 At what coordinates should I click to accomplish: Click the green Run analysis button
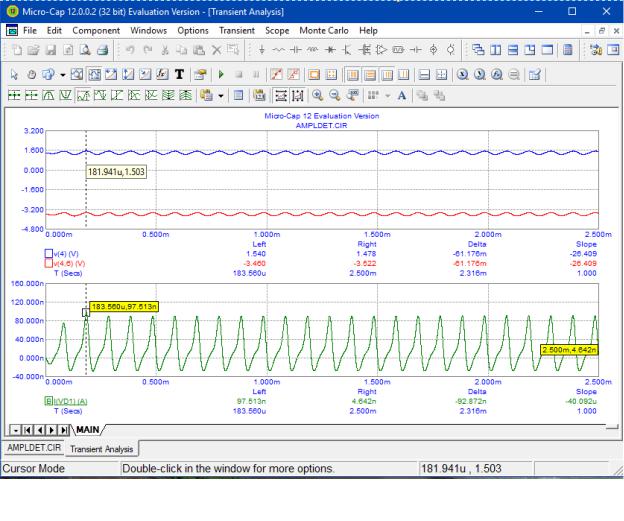pyautogui.click(x=221, y=74)
